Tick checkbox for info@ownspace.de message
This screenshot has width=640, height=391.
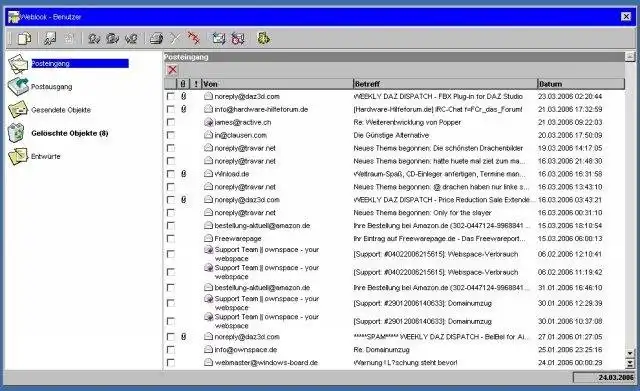[171, 350]
